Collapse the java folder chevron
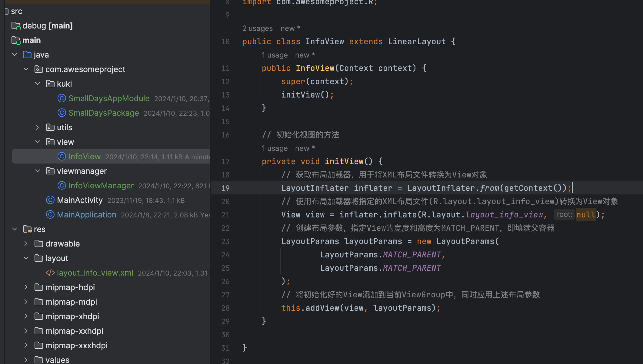 click(x=15, y=55)
